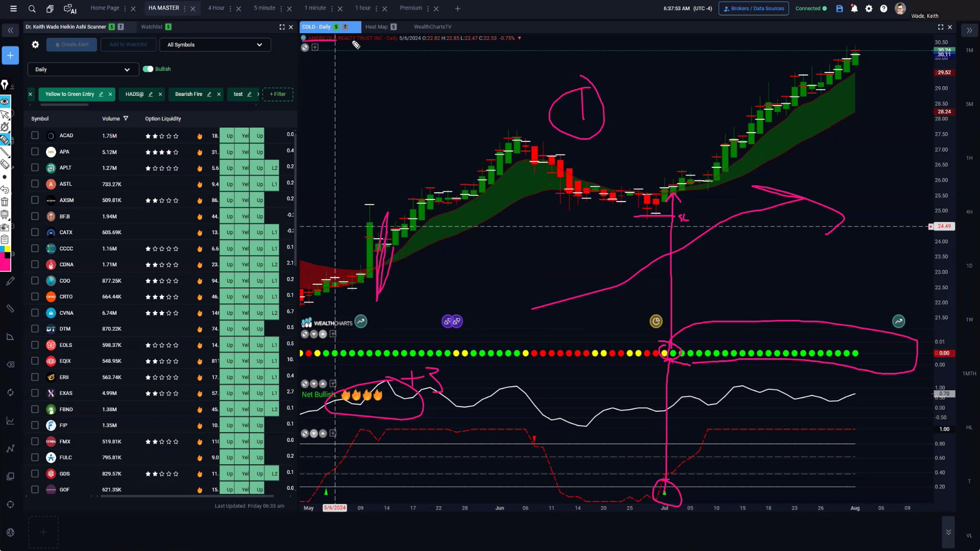Viewport: 980px width, 551px height.
Task: Toggle the Bullish switch
Action: coord(148,69)
